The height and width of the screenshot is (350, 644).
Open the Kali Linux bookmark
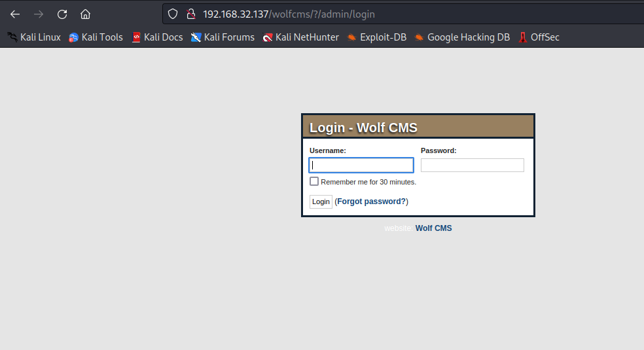coord(34,37)
